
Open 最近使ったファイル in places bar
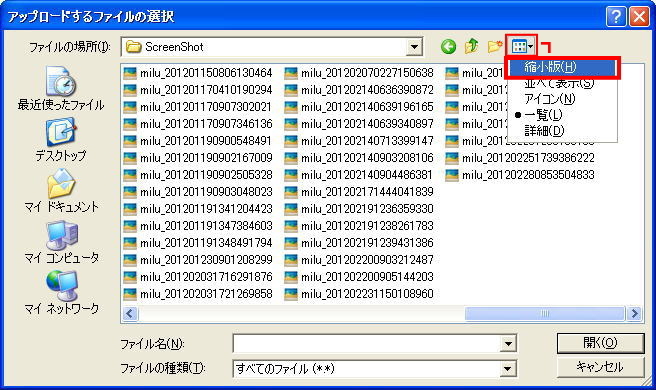coord(61,88)
